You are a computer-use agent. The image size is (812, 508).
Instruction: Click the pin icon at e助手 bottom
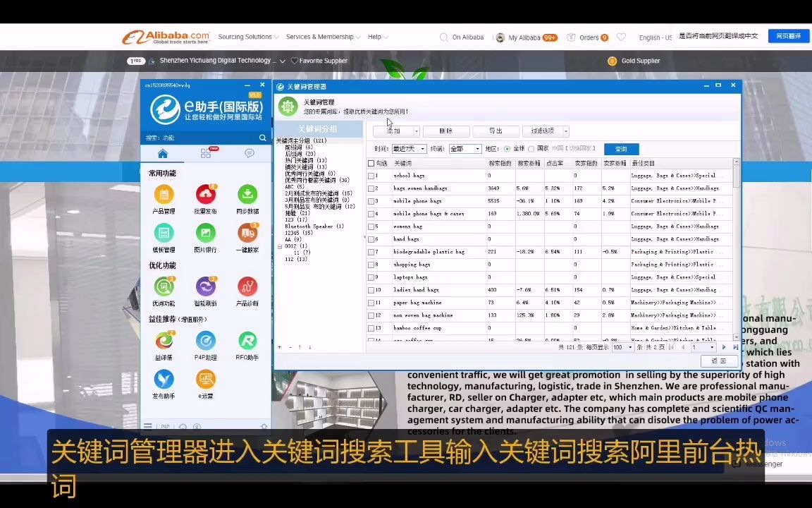click(x=264, y=426)
